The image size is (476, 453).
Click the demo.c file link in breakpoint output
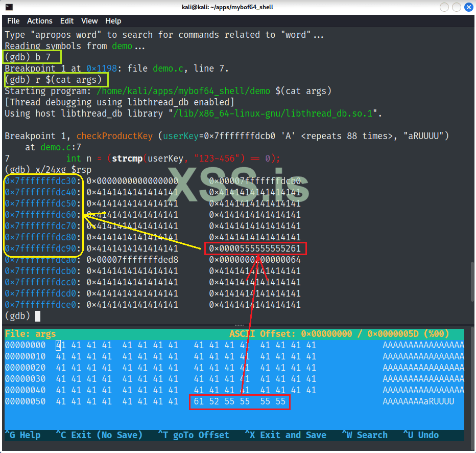click(x=168, y=68)
